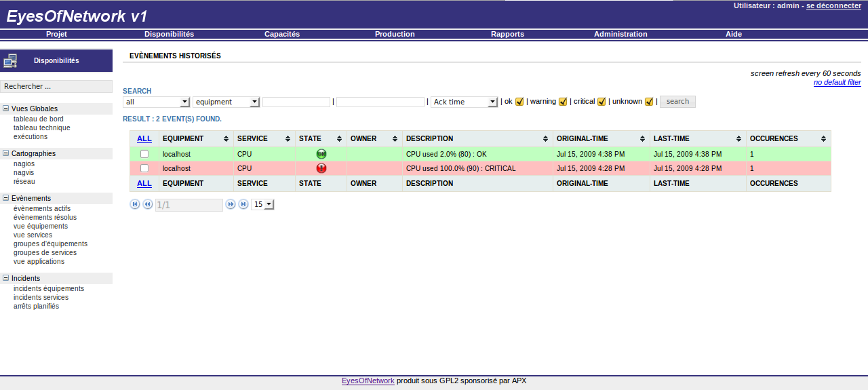
Task: Open the Rapports menu
Action: [x=507, y=34]
